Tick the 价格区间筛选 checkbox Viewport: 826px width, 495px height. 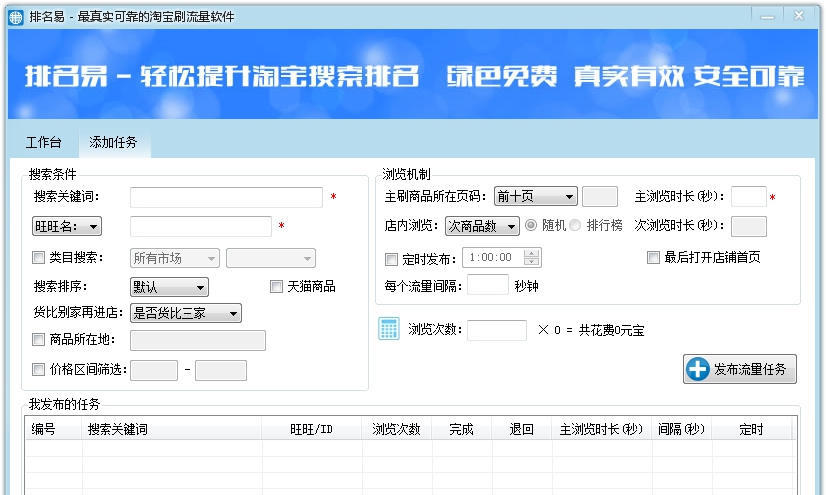click(39, 370)
